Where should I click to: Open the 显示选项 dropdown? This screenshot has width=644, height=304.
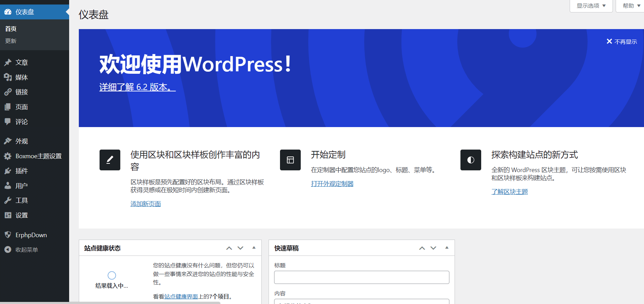591,6
